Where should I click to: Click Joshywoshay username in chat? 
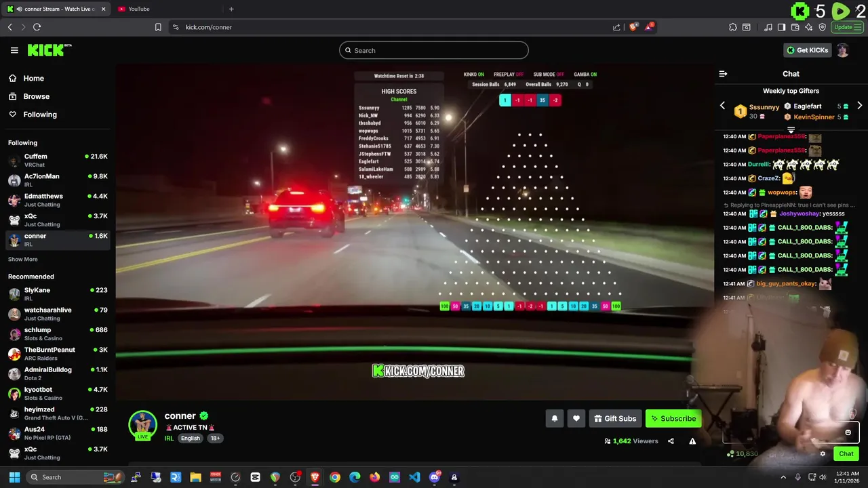799,213
